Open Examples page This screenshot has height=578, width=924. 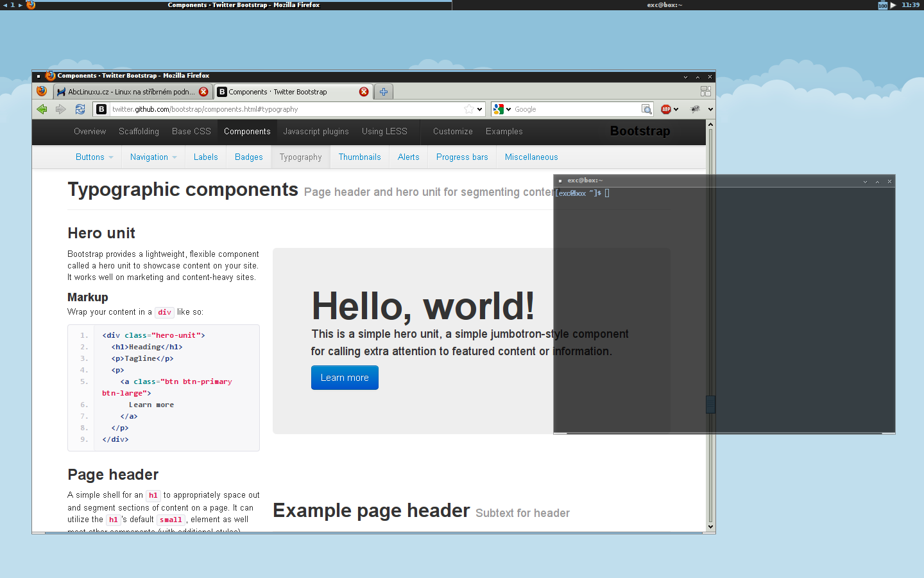[x=504, y=132]
